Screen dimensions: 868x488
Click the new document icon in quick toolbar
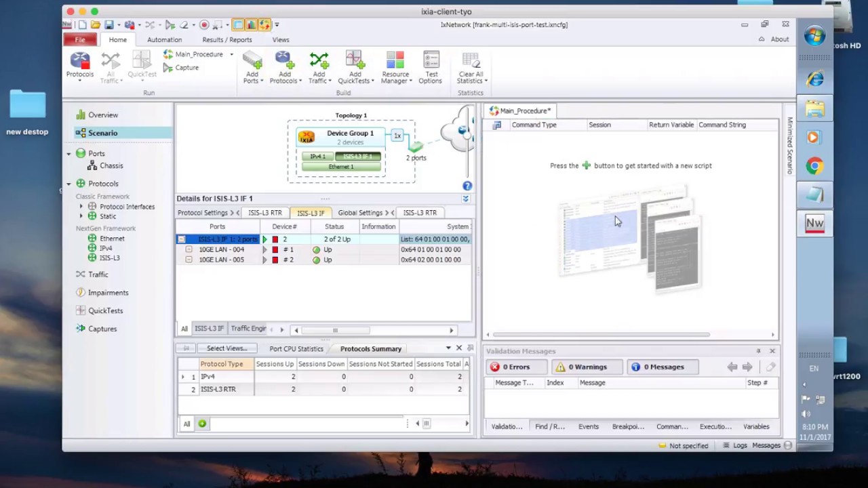[x=82, y=25]
